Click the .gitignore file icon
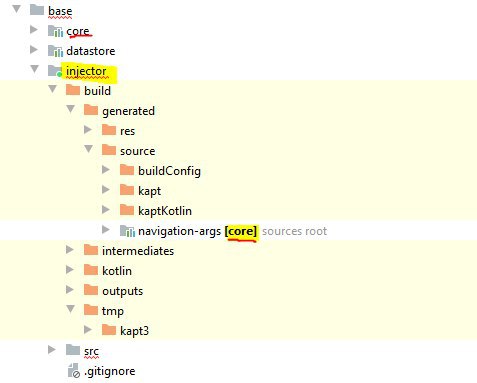The width and height of the screenshot is (477, 383). tap(74, 370)
